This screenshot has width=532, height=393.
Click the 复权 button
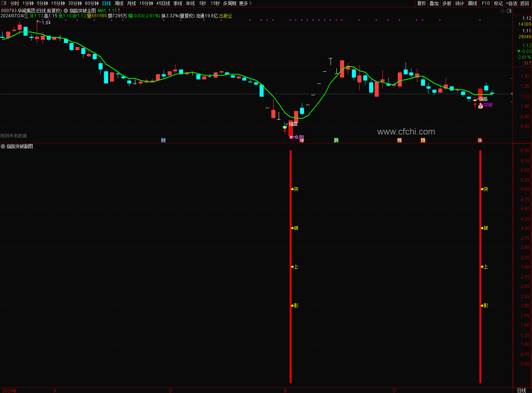(422, 3)
